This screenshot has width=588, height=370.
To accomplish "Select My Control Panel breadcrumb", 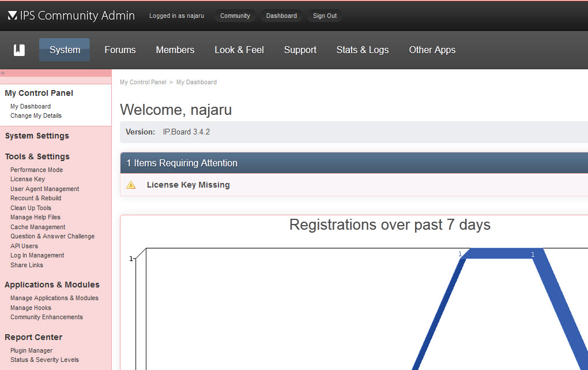I will click(142, 82).
